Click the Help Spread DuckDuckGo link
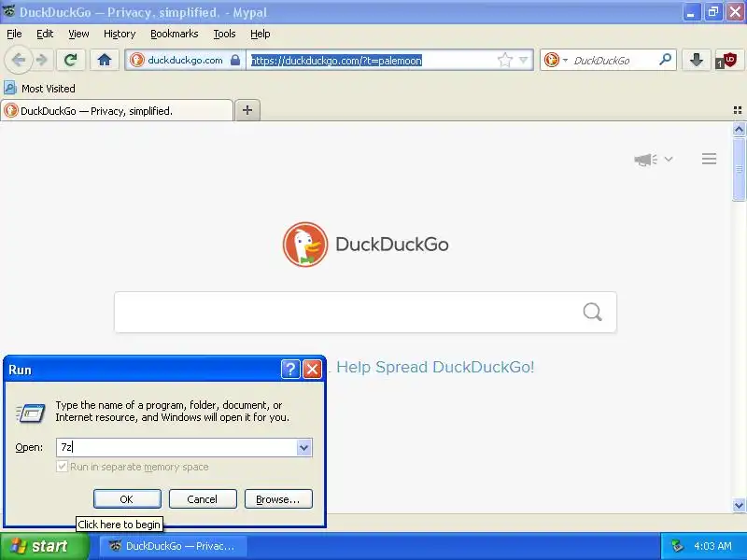 pos(435,367)
